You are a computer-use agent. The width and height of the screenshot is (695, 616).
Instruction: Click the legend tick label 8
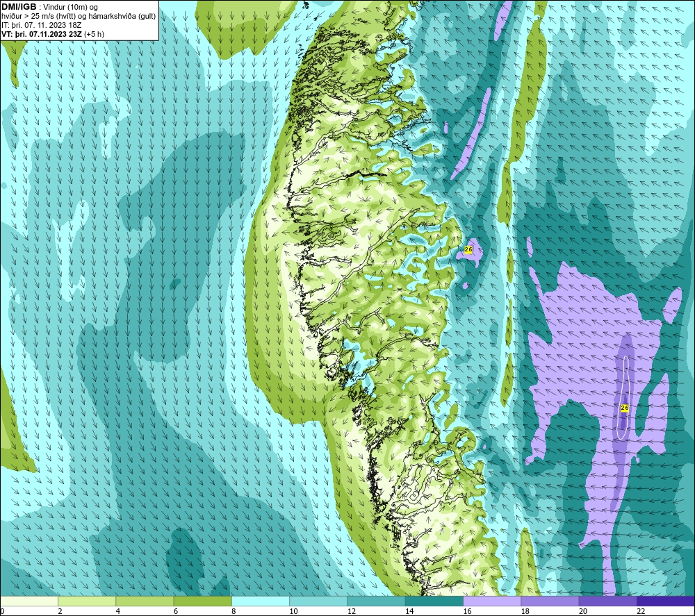click(x=234, y=611)
